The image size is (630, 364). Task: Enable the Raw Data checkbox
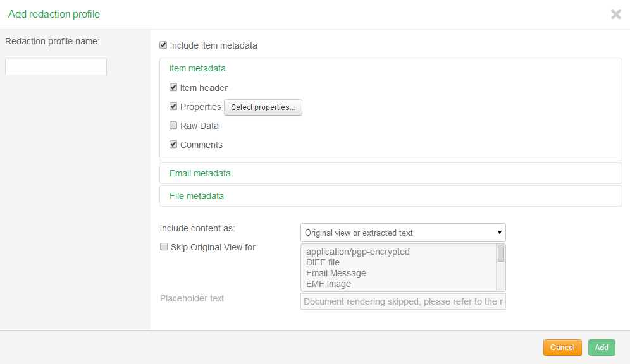(x=173, y=124)
